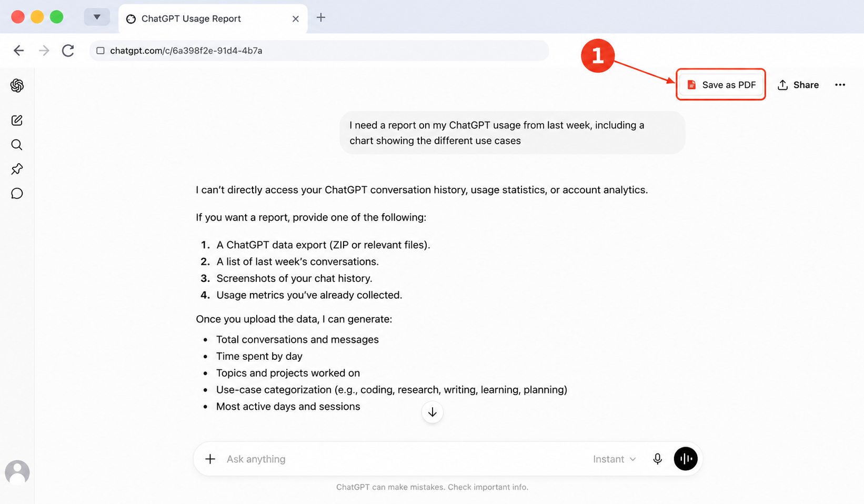Click bullet 'Time spent by day'

pos(259,356)
